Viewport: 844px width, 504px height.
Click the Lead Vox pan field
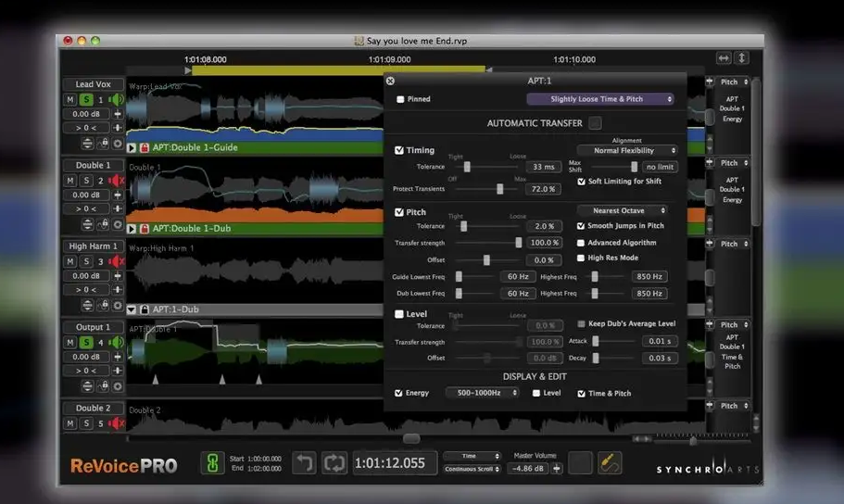point(86,128)
